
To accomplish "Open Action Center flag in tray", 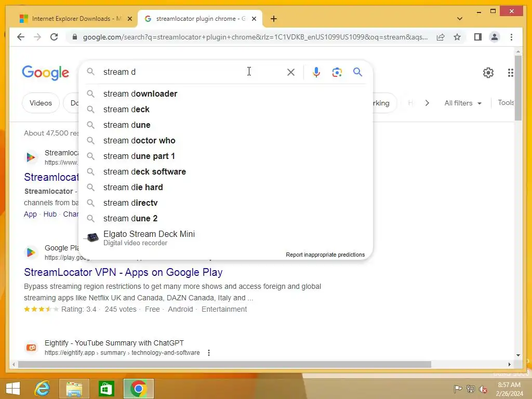I will (458, 389).
